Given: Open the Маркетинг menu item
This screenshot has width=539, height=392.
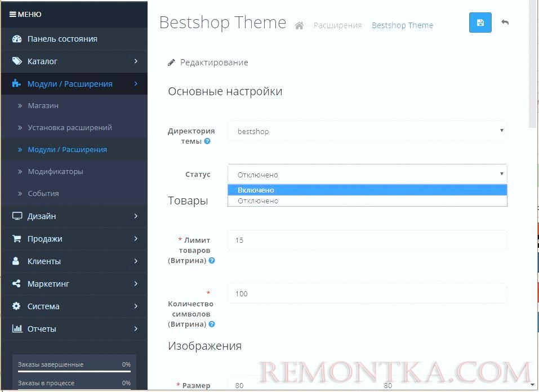Looking at the screenshot, I should tap(74, 284).
